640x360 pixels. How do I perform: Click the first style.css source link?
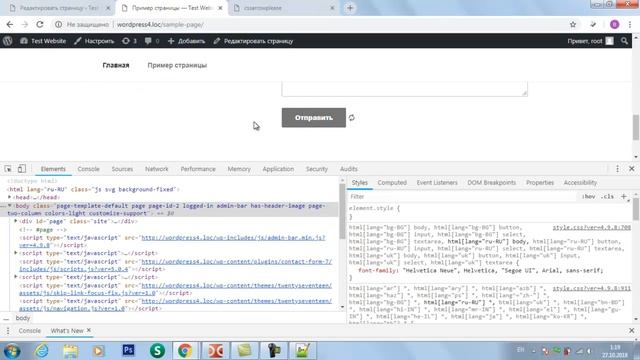[x=591, y=227]
